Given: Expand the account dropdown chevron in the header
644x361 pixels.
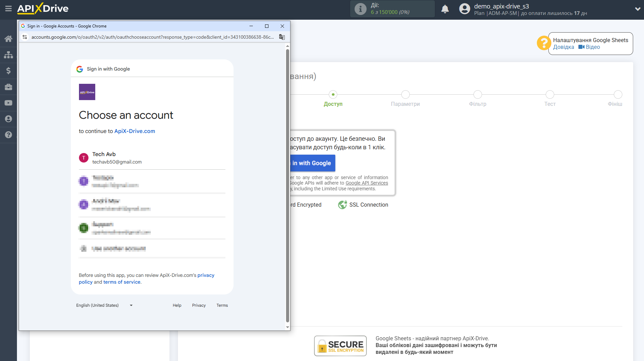Looking at the screenshot, I should (x=637, y=9).
